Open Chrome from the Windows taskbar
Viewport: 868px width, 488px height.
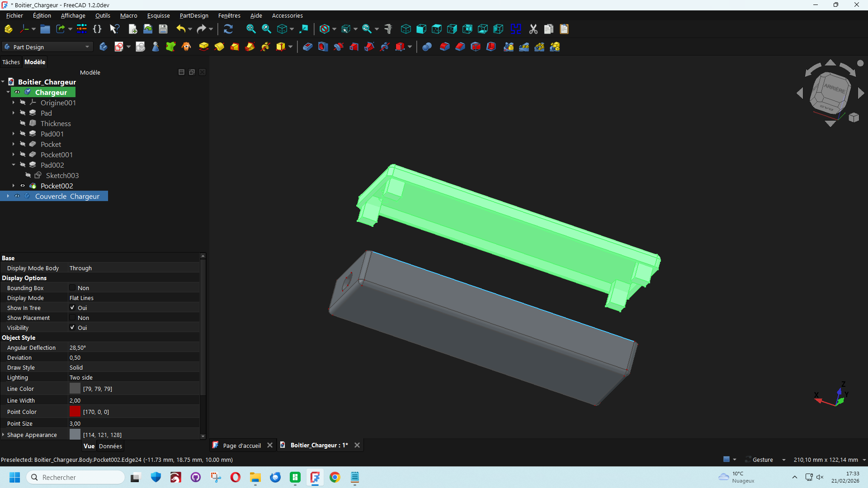click(335, 477)
